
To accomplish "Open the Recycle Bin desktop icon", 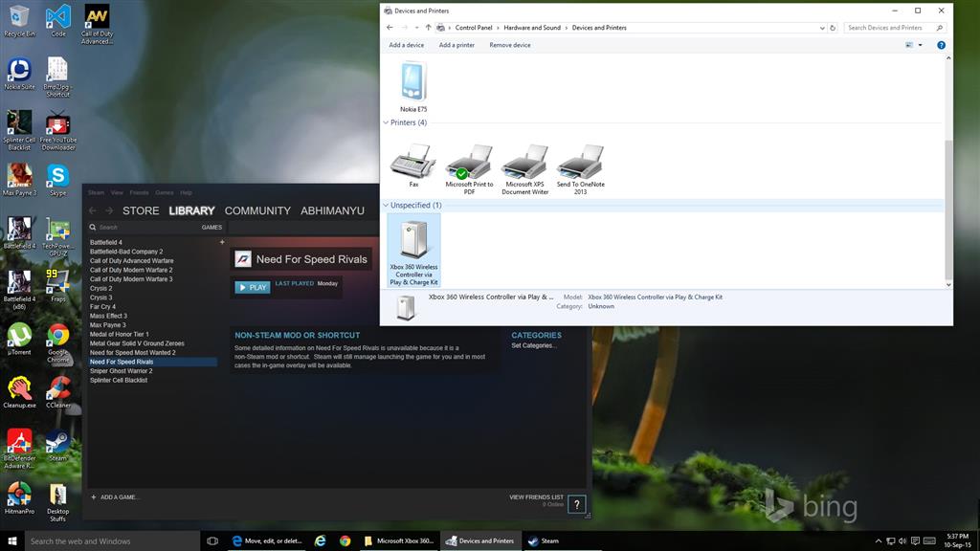I will [19, 20].
